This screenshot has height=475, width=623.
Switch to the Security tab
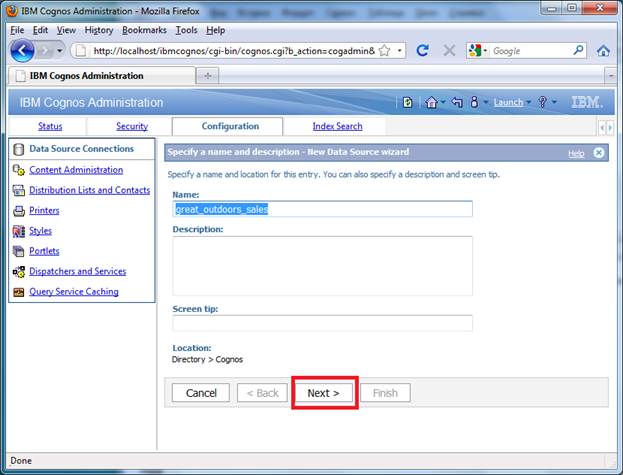click(132, 126)
